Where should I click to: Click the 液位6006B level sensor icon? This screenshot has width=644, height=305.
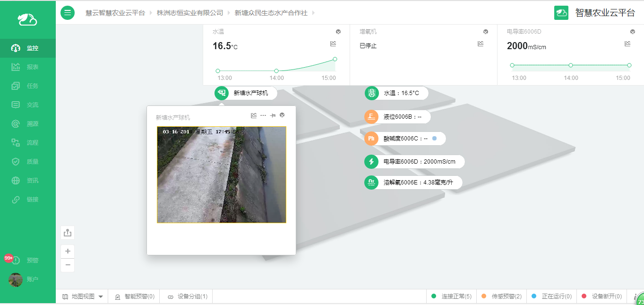click(371, 116)
